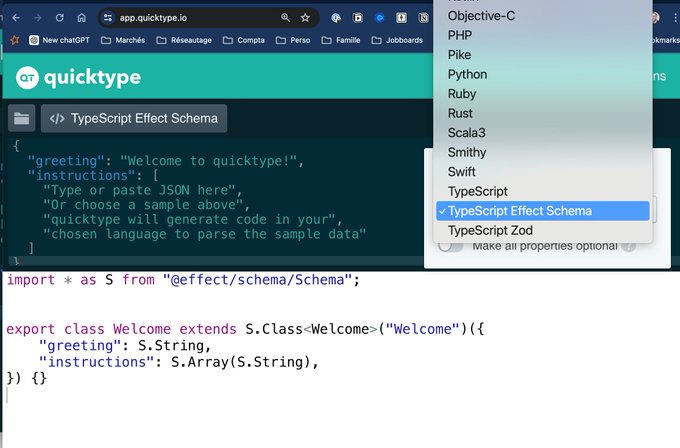The image size is (680, 448).
Task: Bookmark this page with the star
Action: [x=305, y=18]
